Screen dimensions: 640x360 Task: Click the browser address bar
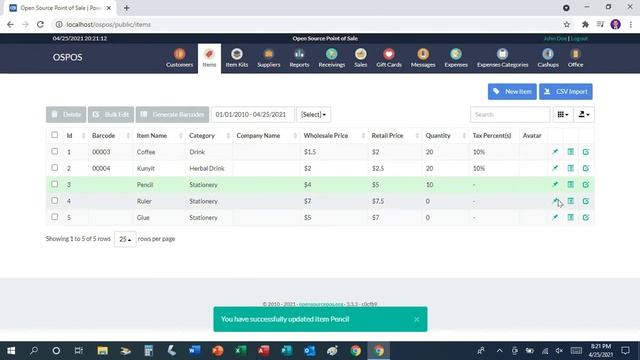click(x=310, y=24)
